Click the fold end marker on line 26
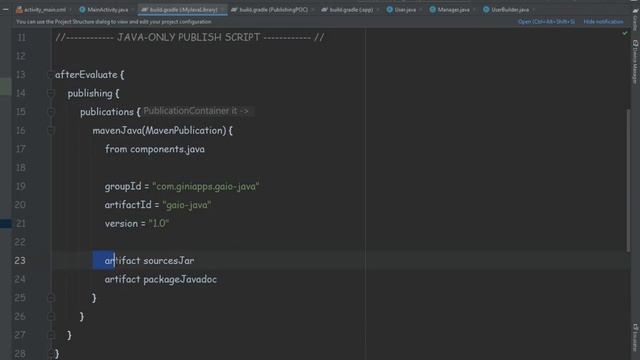640x360 pixels. point(51,316)
